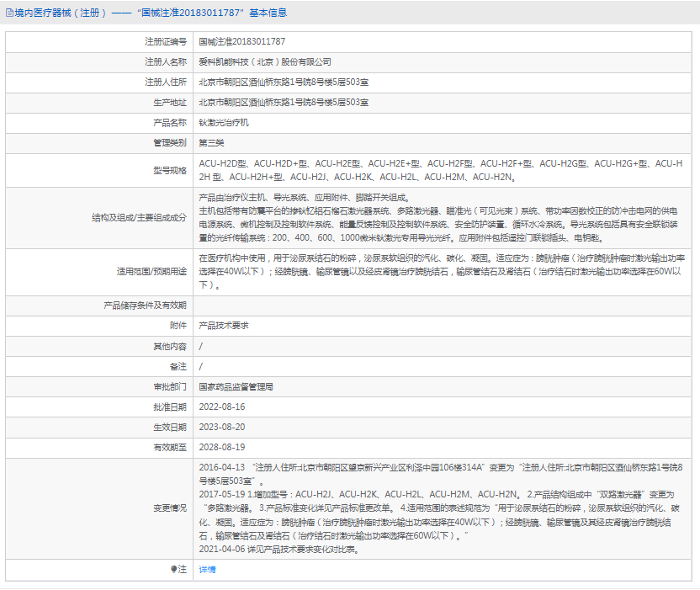Click the 其他内容 label

click(170, 346)
